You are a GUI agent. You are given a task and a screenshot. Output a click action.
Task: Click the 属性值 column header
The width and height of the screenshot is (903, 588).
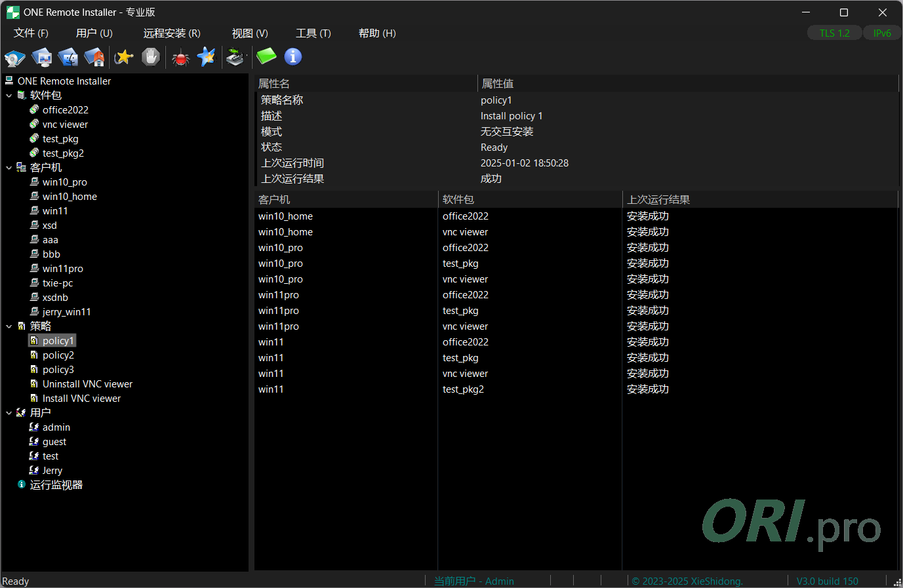point(688,83)
